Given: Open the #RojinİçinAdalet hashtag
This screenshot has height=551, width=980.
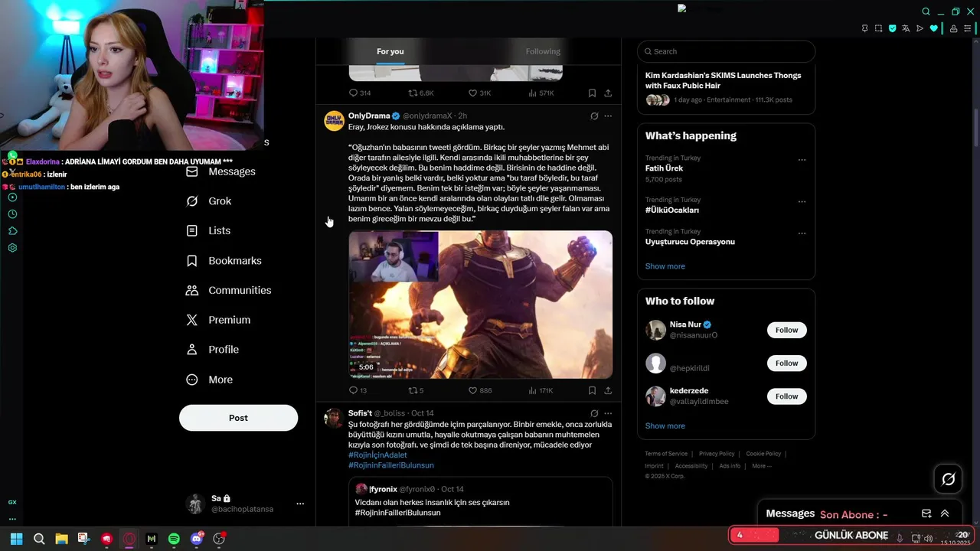Looking at the screenshot, I should (377, 455).
